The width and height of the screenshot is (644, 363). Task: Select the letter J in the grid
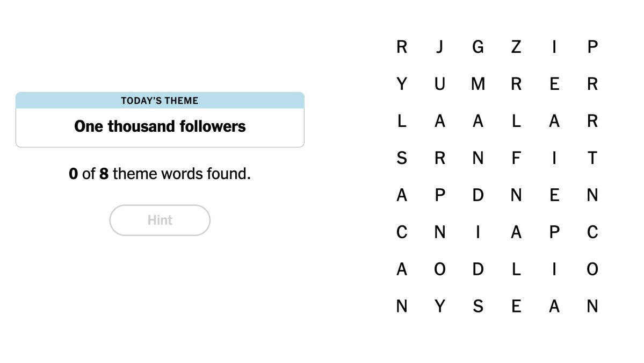[x=439, y=47]
